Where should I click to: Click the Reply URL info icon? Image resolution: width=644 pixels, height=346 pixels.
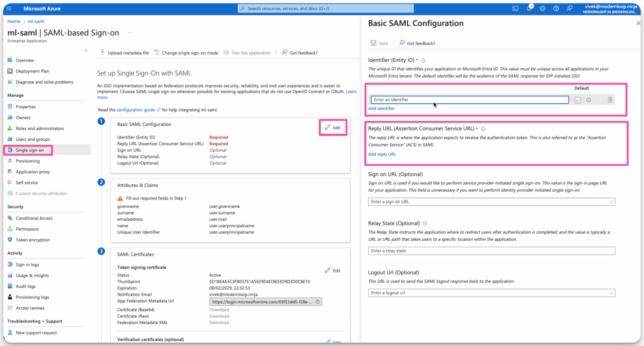[483, 129]
